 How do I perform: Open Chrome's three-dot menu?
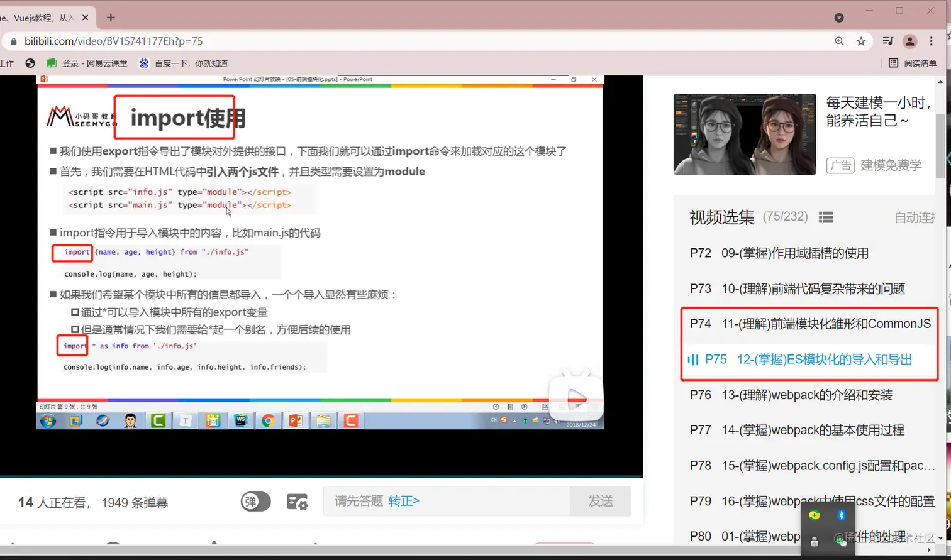[x=932, y=41]
